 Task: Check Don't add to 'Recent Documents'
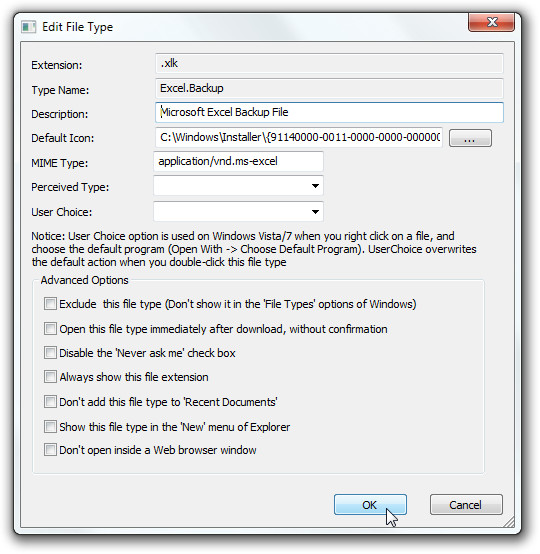50,402
